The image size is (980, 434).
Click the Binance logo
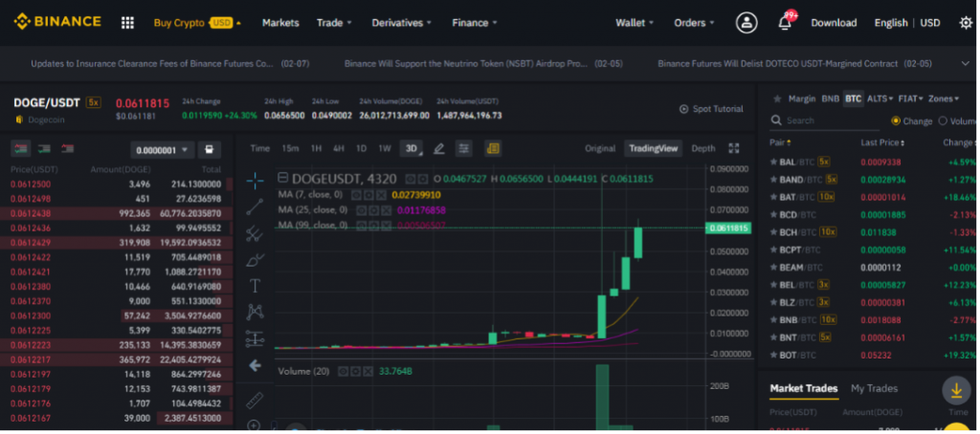coord(57,22)
